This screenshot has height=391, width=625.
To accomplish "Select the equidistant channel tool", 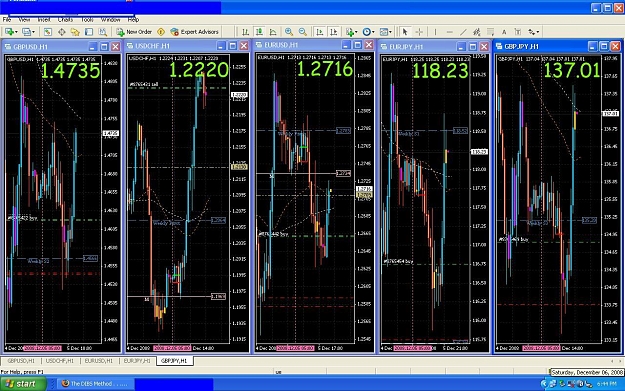I will (476, 32).
